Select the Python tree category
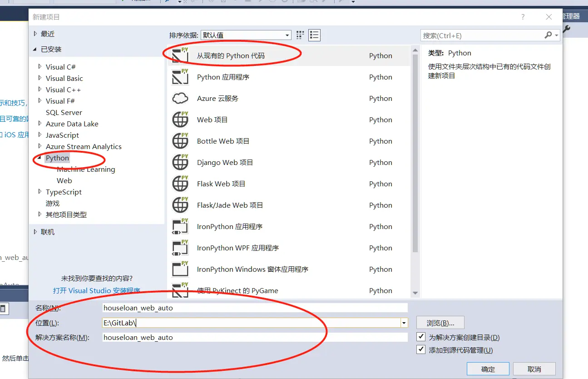The height and width of the screenshot is (379, 588). click(57, 158)
